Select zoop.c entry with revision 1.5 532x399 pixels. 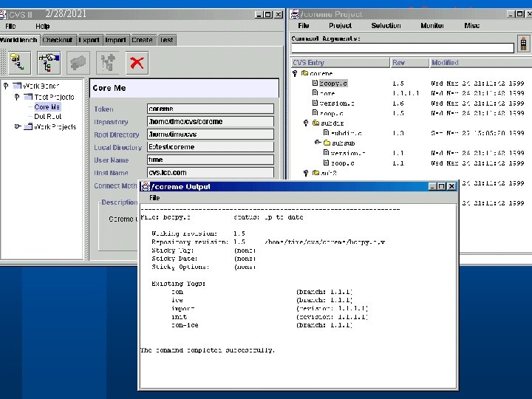[x=332, y=113]
